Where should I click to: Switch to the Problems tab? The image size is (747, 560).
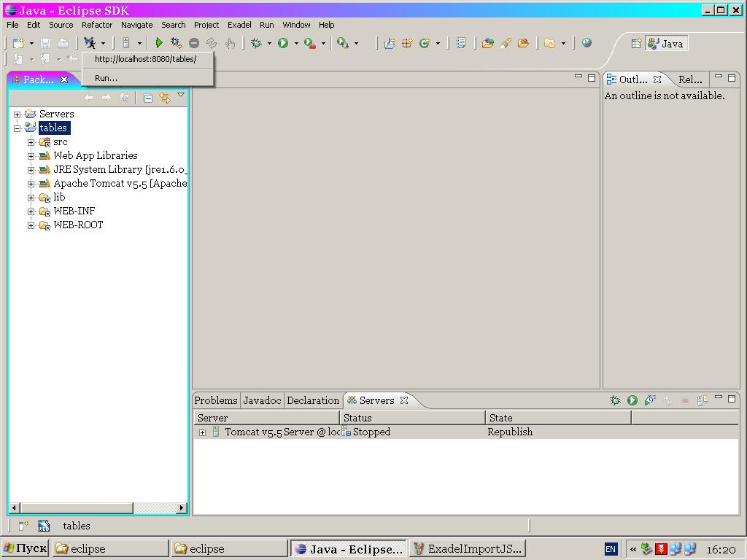(x=216, y=400)
